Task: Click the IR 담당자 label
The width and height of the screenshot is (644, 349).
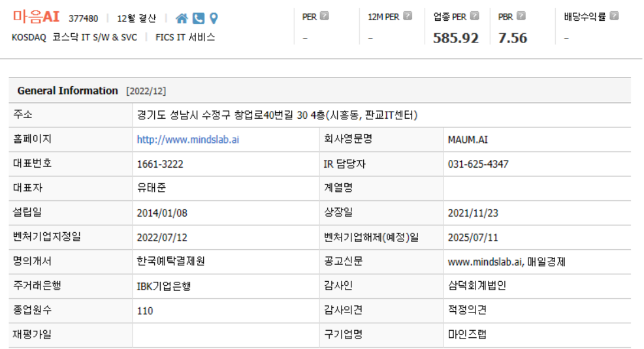Action: click(344, 164)
